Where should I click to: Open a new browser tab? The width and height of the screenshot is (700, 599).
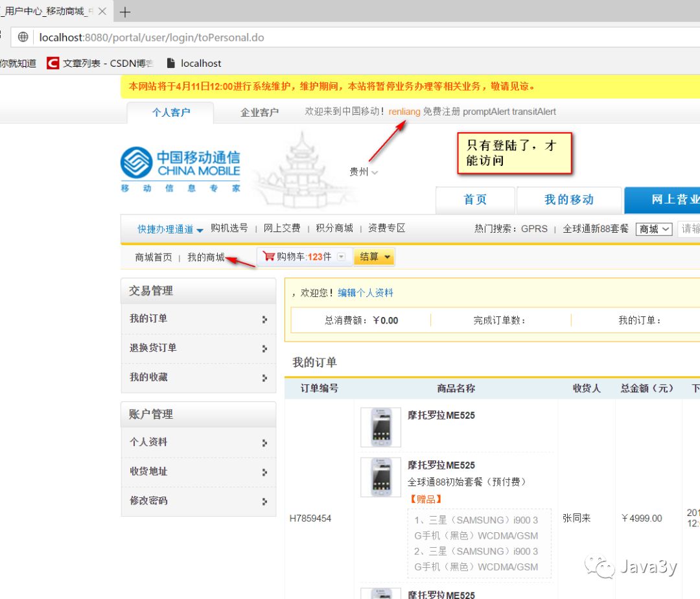pyautogui.click(x=125, y=12)
